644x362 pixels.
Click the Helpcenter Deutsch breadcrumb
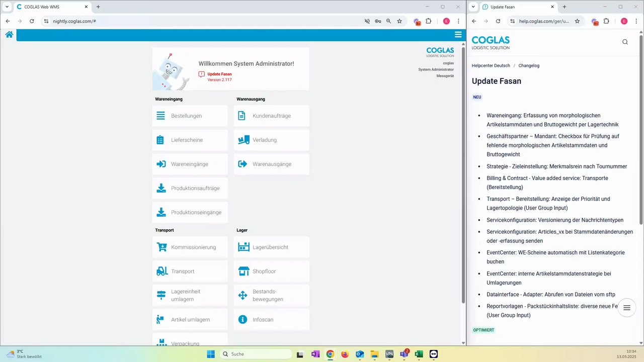[491, 65]
